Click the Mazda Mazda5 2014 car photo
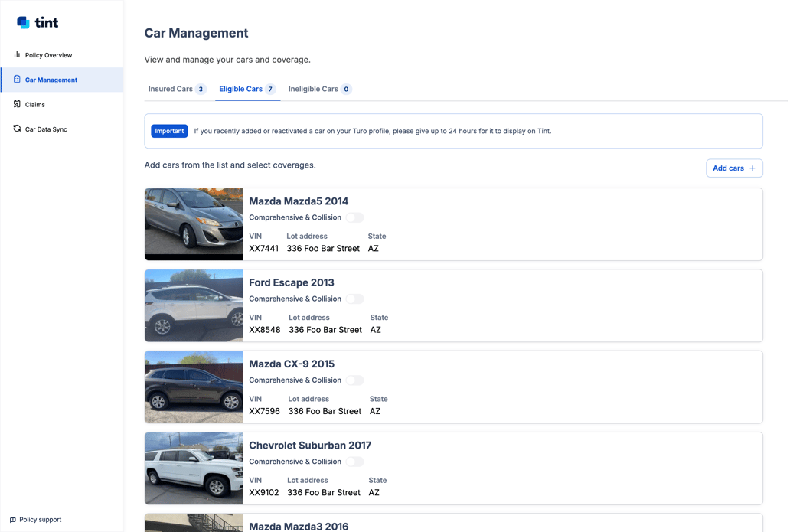Screen dimensions: 790x532 [x=194, y=224]
